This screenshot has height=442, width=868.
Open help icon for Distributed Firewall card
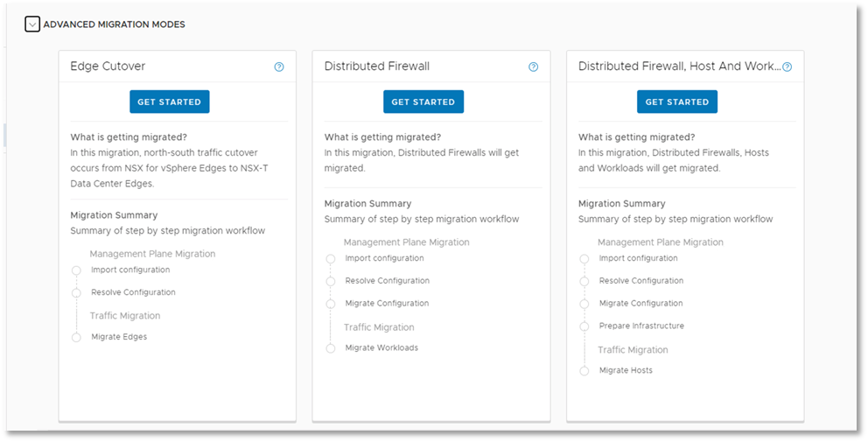pyautogui.click(x=533, y=67)
